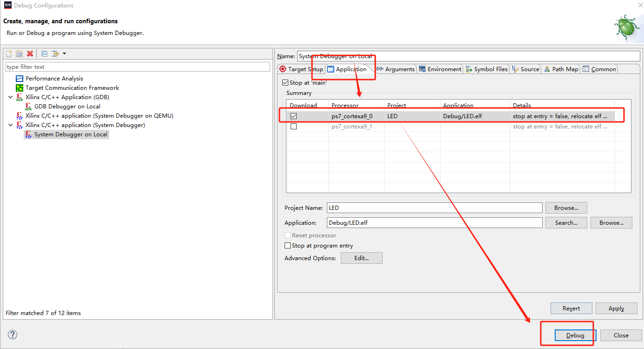The image size is (644, 349).
Task: Open Help via question mark icon
Action: [x=13, y=335]
